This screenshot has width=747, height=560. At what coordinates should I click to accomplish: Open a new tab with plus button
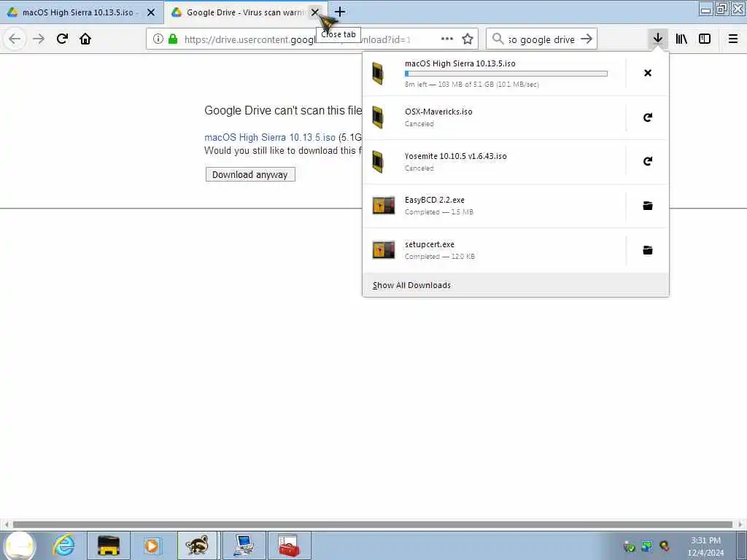pyautogui.click(x=340, y=12)
